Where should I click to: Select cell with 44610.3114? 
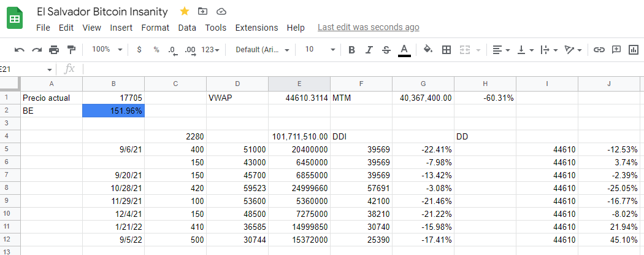(299, 98)
